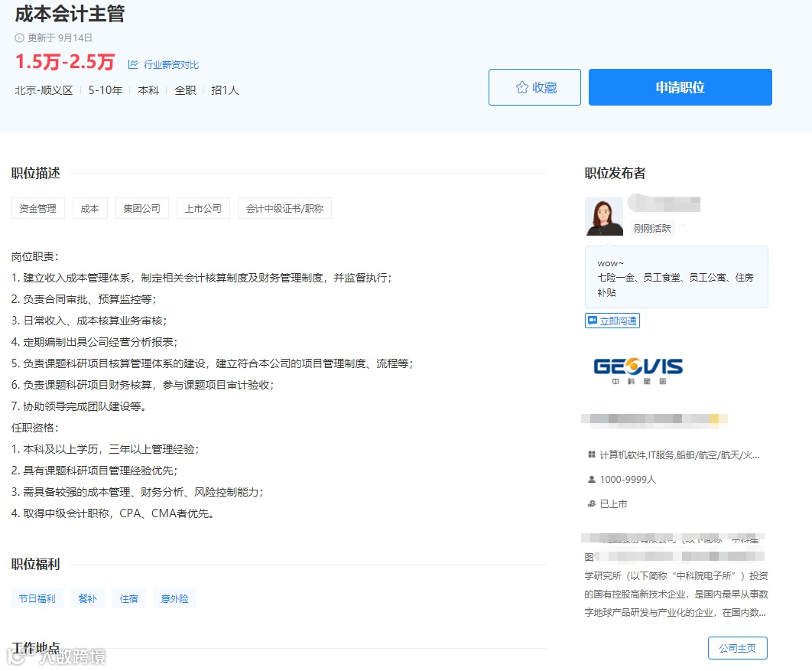
Task: Click the 成本会计主管 job title
Action: click(70, 14)
